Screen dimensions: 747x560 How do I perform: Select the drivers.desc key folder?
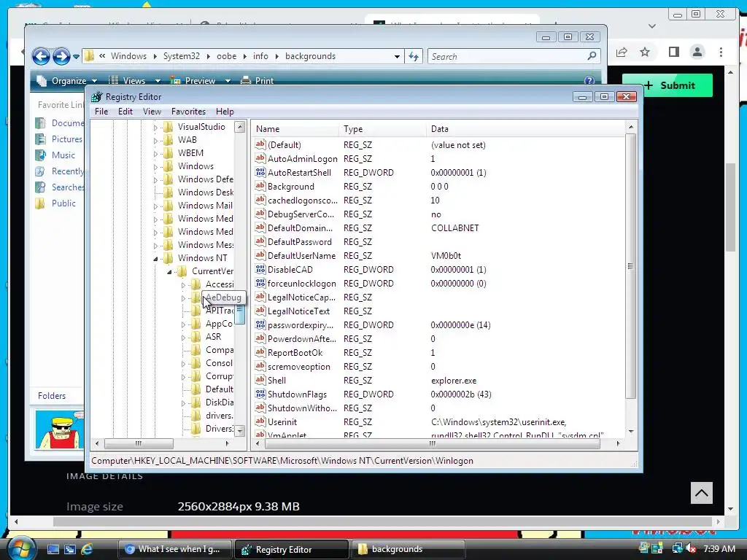point(196,416)
